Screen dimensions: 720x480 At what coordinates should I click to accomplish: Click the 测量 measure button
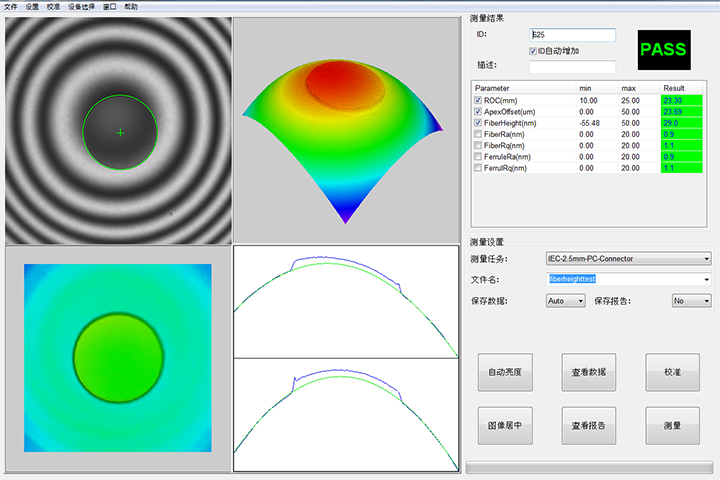tap(672, 425)
